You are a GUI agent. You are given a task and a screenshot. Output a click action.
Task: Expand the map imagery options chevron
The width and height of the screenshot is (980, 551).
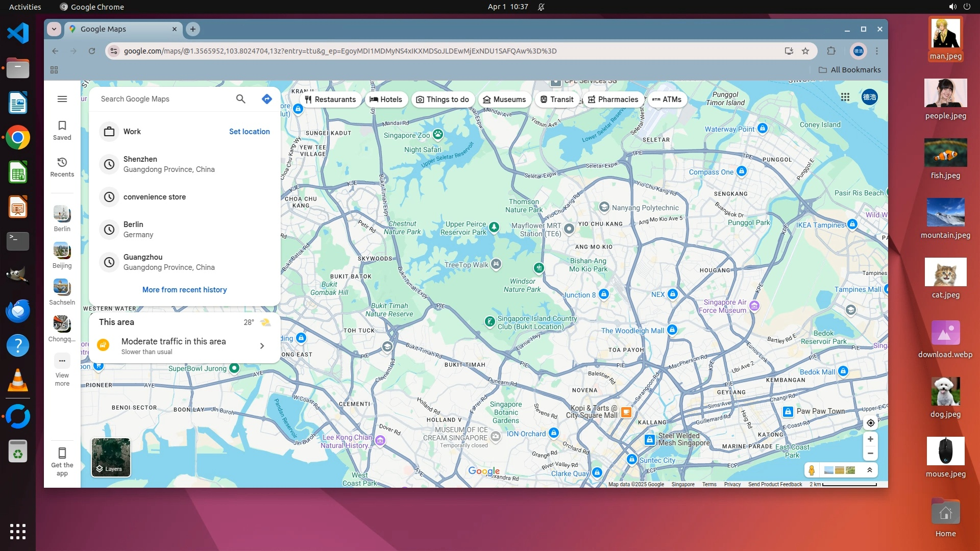(x=870, y=470)
